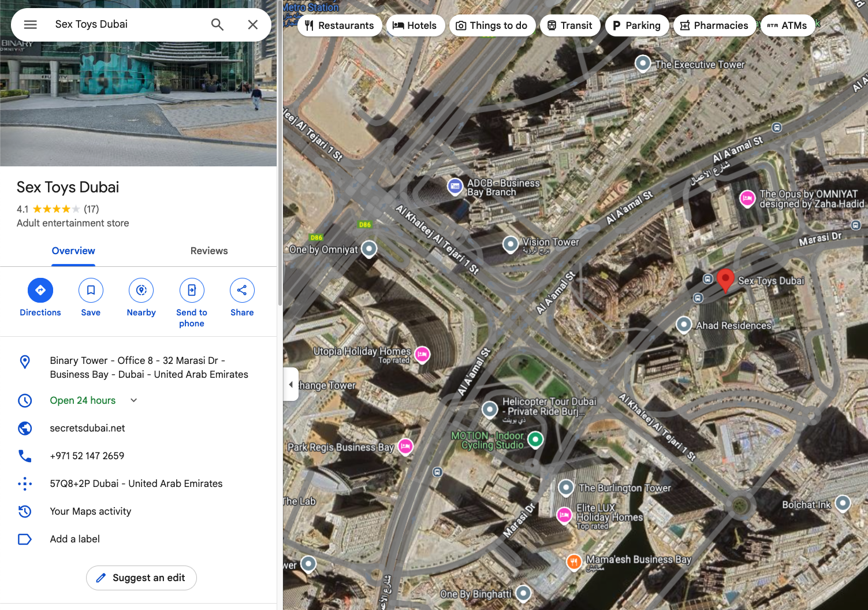The width and height of the screenshot is (868, 610).
Task: Click the Share icon
Action: pos(242,290)
